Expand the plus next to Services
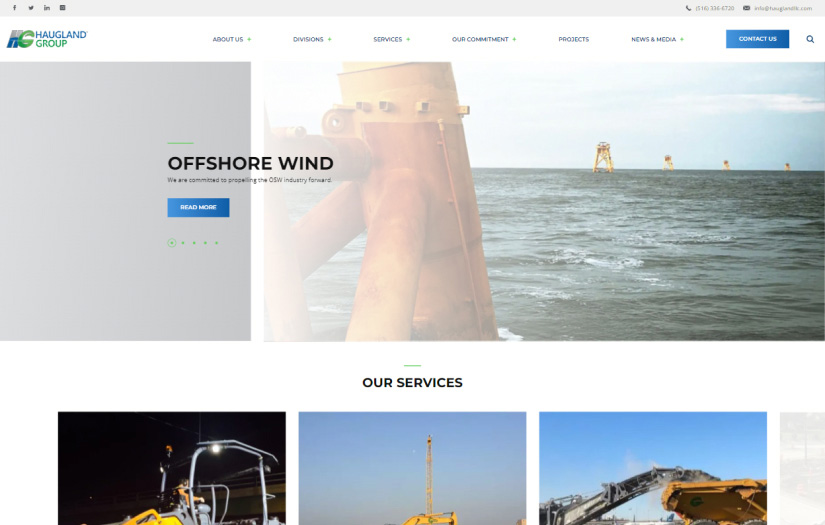 click(x=408, y=39)
